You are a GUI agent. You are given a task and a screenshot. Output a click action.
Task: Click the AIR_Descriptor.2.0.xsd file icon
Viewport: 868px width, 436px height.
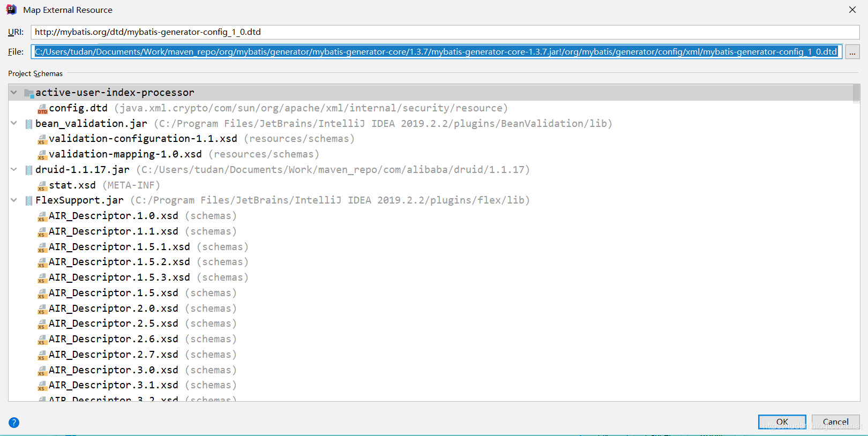point(42,309)
